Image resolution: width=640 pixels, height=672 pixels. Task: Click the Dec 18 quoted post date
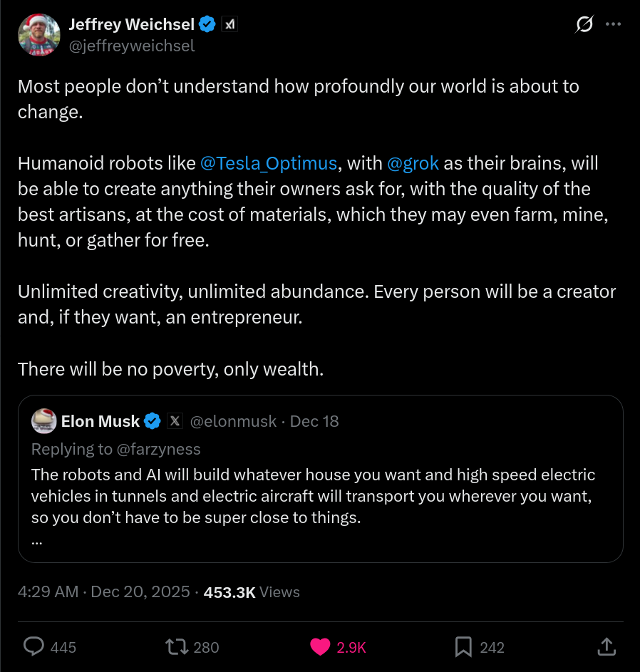[314, 421]
